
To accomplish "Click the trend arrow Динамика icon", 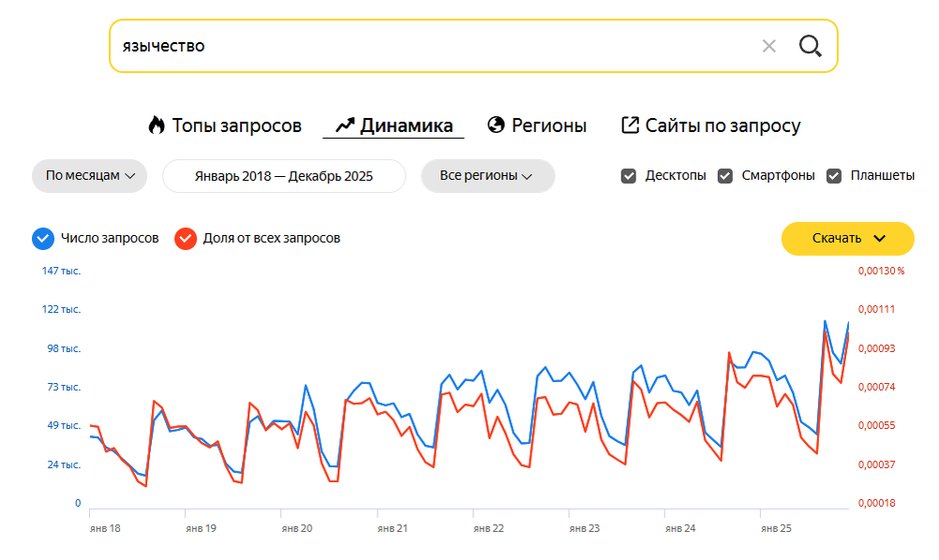I will pos(345,125).
